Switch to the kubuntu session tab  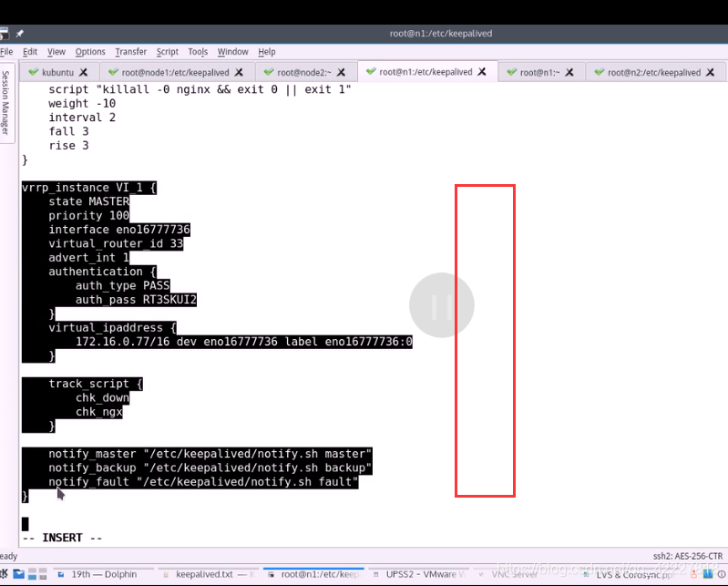[58, 72]
